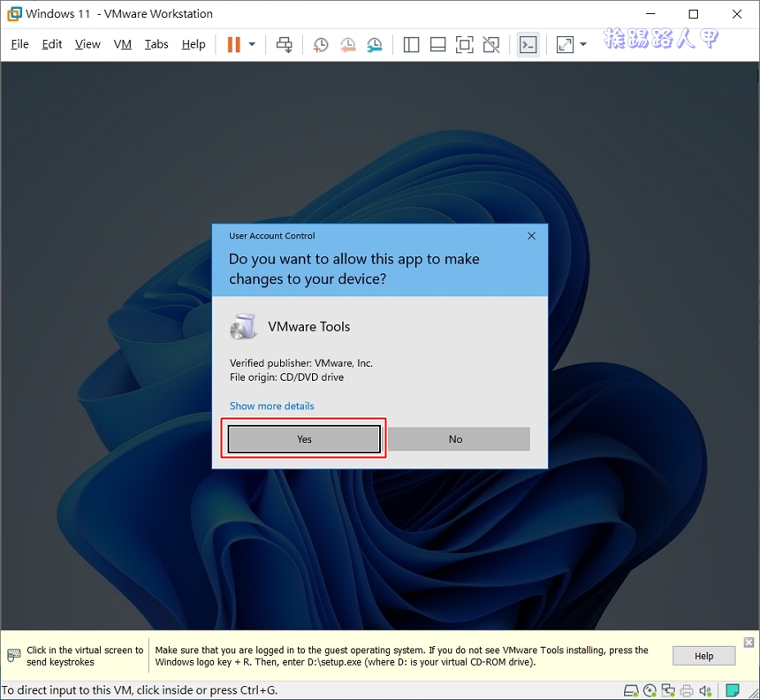
Task: Suspend the guest using the pause toolbar icon
Action: (x=234, y=44)
